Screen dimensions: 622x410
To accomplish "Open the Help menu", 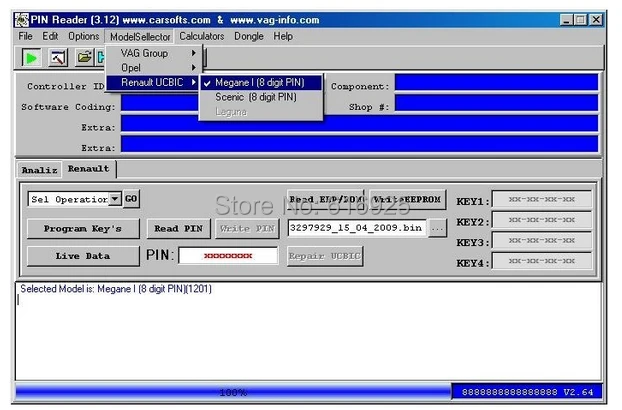I will tap(283, 36).
